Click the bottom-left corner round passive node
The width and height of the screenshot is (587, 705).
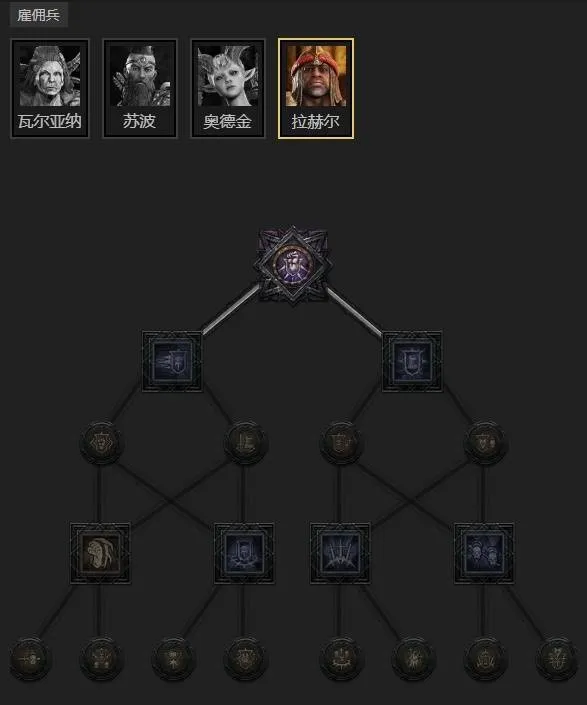(30, 659)
